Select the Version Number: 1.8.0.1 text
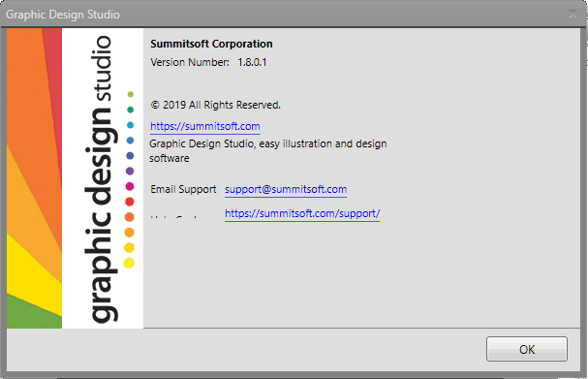This screenshot has height=379, width=588. point(208,62)
